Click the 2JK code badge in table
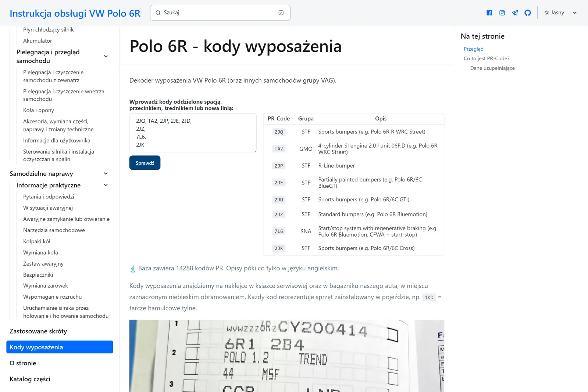 pyautogui.click(x=279, y=248)
